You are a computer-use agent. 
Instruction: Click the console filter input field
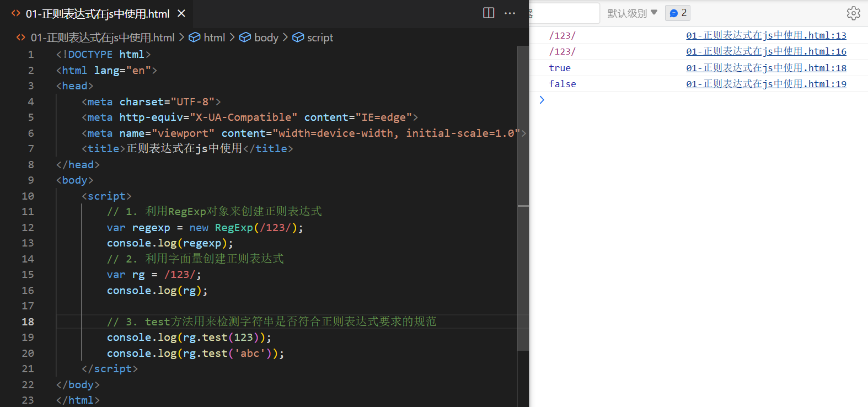click(565, 13)
